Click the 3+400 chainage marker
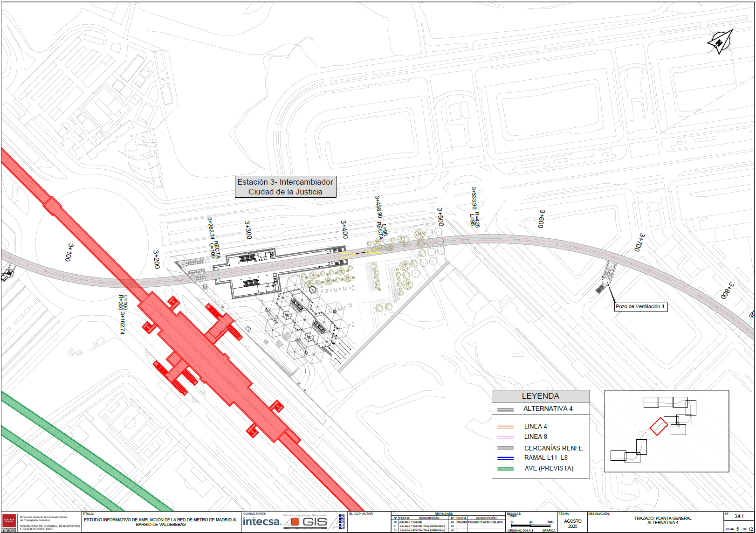756x533 pixels. [x=344, y=229]
